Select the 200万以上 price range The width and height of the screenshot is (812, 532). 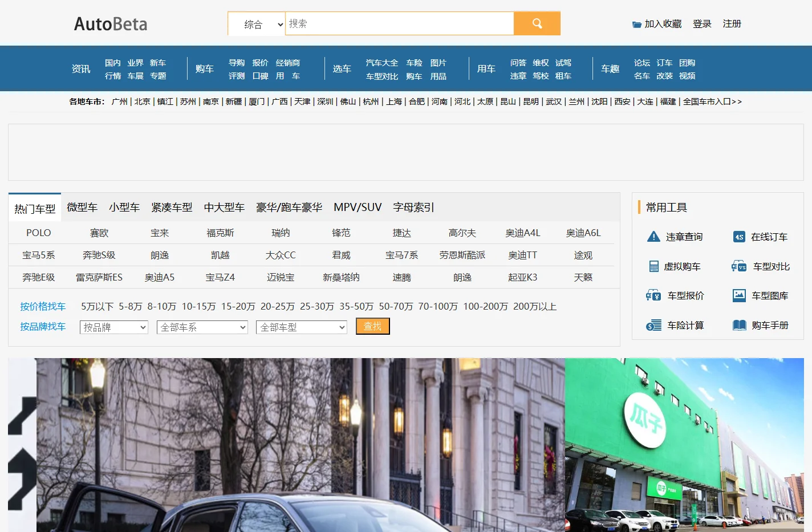tap(535, 306)
